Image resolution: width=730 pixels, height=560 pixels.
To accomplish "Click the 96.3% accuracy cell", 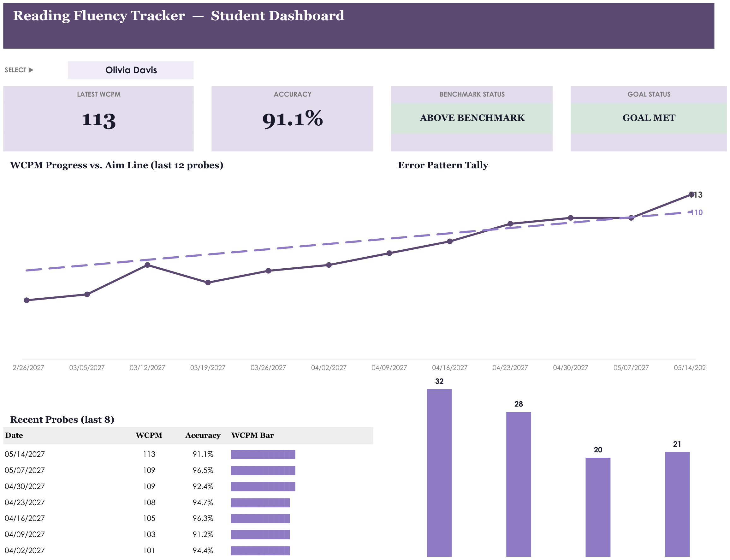I will [203, 518].
